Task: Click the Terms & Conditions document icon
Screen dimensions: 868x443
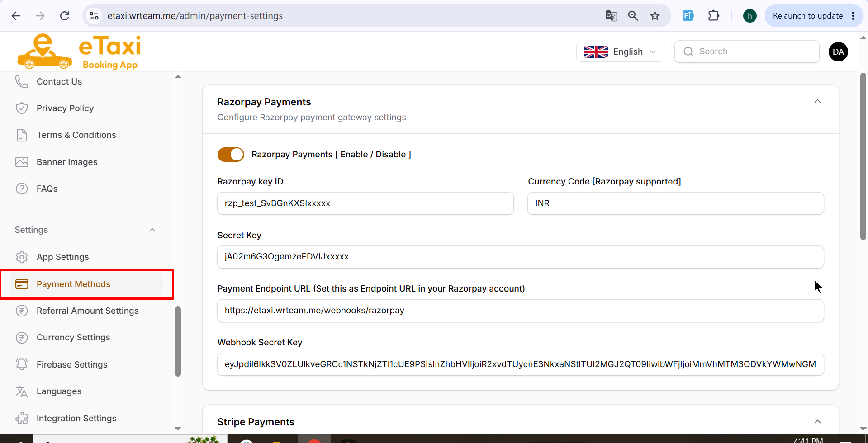Action: point(22,135)
